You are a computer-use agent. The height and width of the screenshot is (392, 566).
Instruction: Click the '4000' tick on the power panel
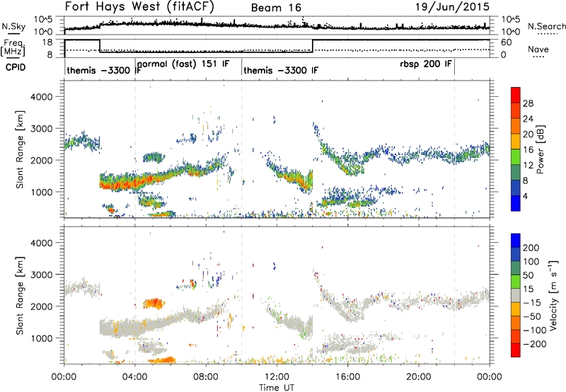tap(41, 97)
